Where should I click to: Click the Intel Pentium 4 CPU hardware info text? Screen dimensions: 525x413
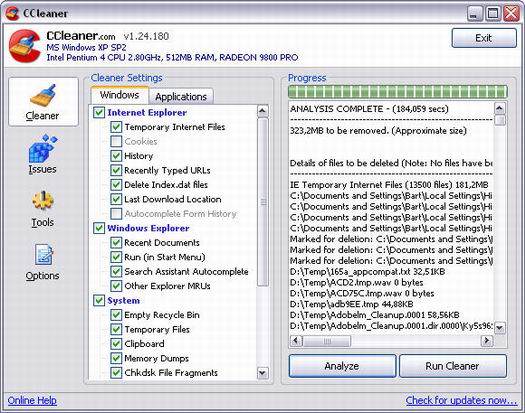172,58
